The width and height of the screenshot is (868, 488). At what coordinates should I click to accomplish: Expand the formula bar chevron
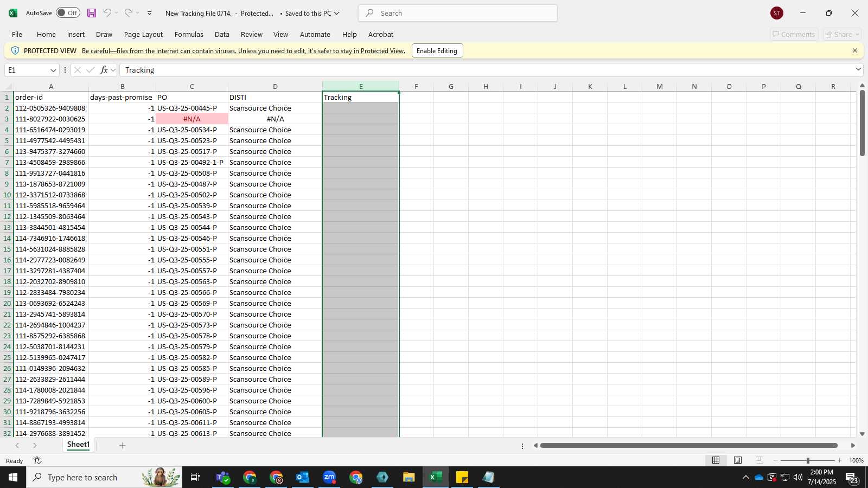[x=858, y=69]
